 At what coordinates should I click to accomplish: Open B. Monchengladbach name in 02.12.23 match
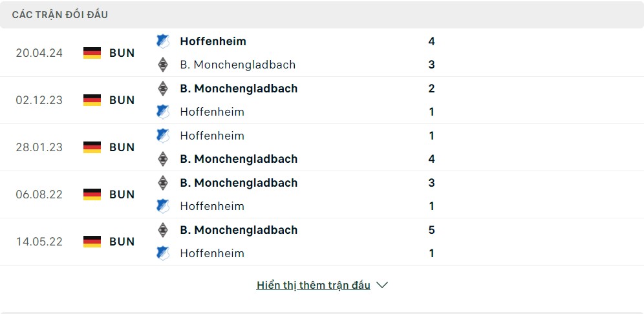click(x=239, y=89)
